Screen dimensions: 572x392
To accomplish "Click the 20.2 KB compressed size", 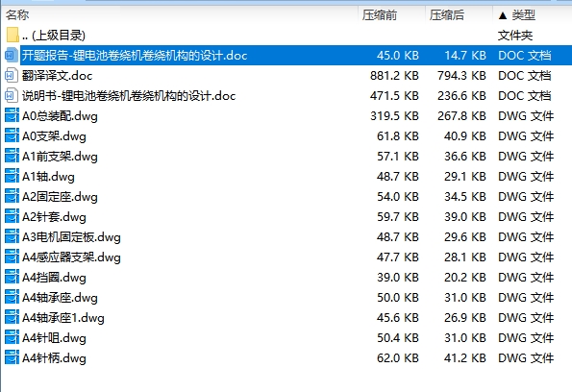I will [465, 277].
